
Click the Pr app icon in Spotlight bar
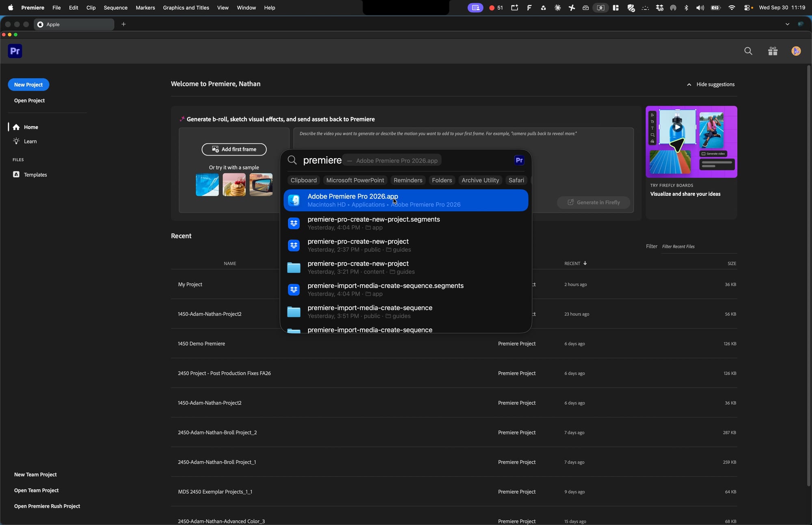pos(519,160)
